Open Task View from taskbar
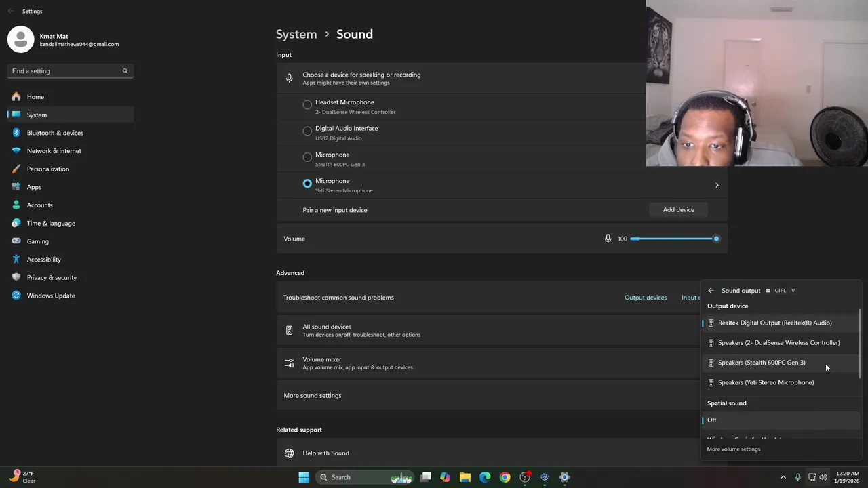 425,477
